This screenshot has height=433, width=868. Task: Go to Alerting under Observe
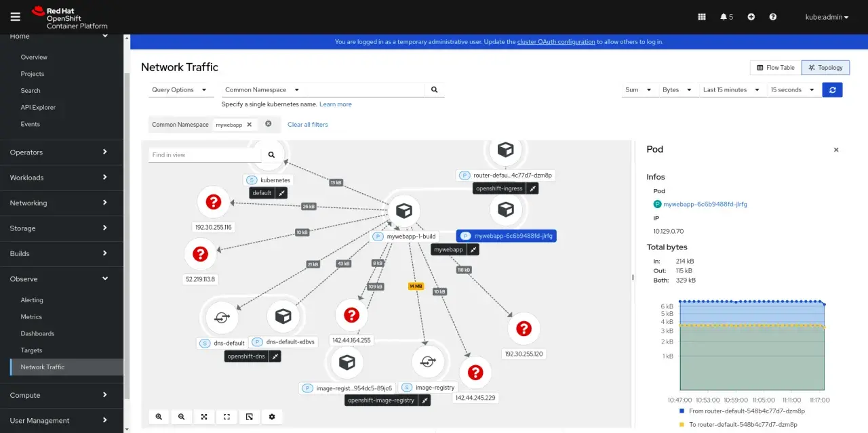[32, 300]
